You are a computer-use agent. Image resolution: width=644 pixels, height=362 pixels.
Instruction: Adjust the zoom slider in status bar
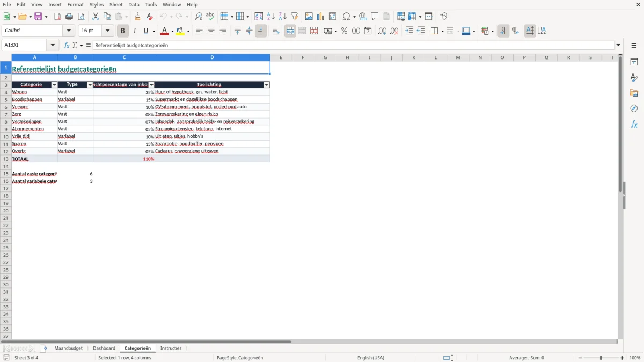coord(601,358)
